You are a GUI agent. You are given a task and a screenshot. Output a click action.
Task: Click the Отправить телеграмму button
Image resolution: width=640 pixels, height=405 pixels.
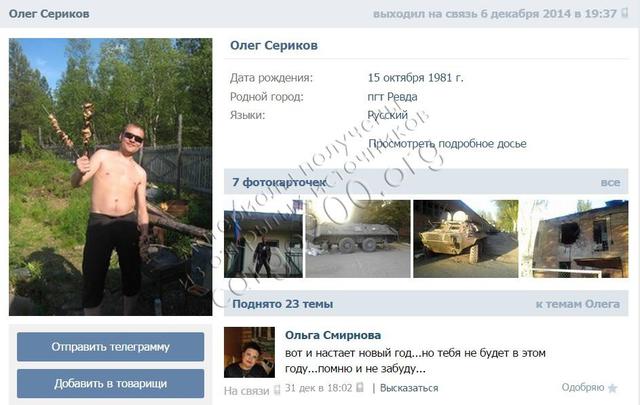coord(111,347)
